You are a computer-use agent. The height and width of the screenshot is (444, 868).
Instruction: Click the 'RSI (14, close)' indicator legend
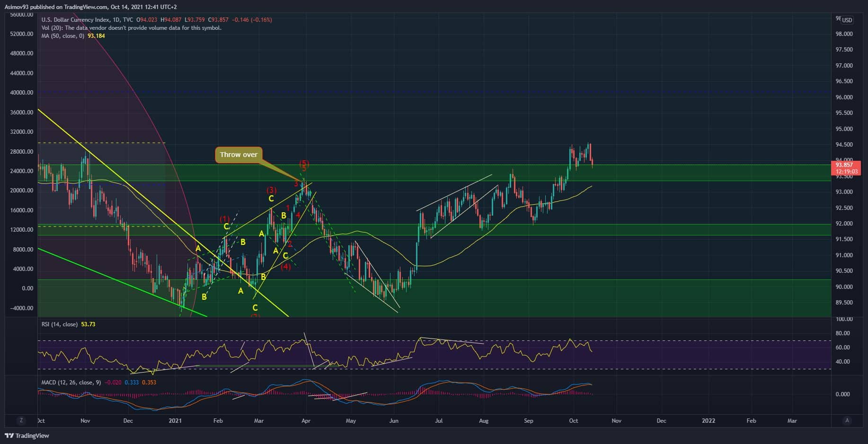pyautogui.click(x=59, y=324)
